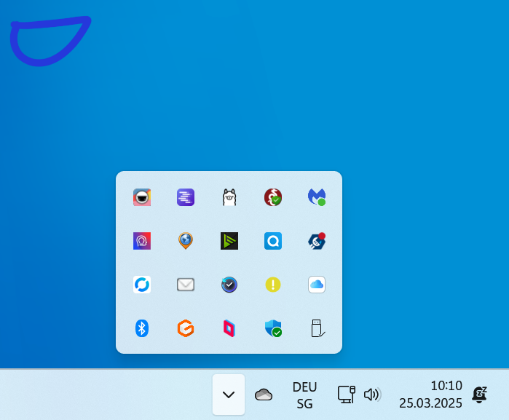Screen dimensions: 509x420
Task: Open the wired network status icon
Action: (347, 395)
